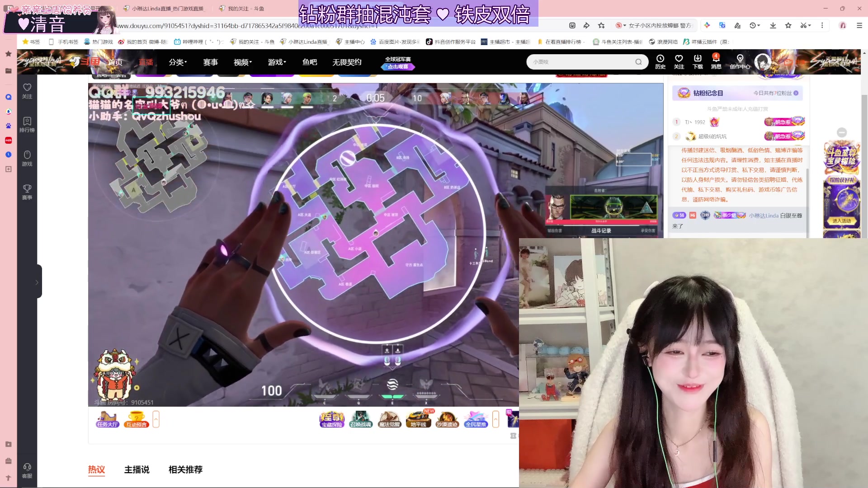Open the 历史 history icon in Douyu header
Viewport: 868px width, 488px height.
pyautogui.click(x=660, y=62)
